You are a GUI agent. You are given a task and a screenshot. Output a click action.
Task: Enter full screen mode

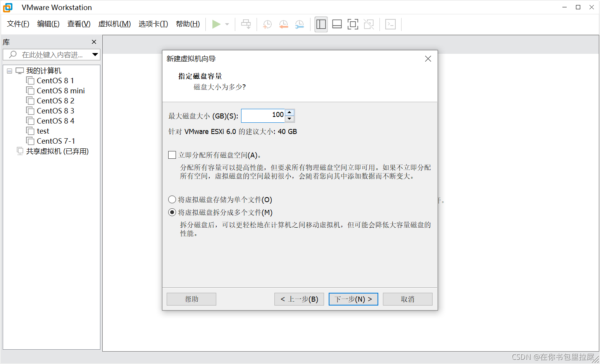[x=353, y=24]
